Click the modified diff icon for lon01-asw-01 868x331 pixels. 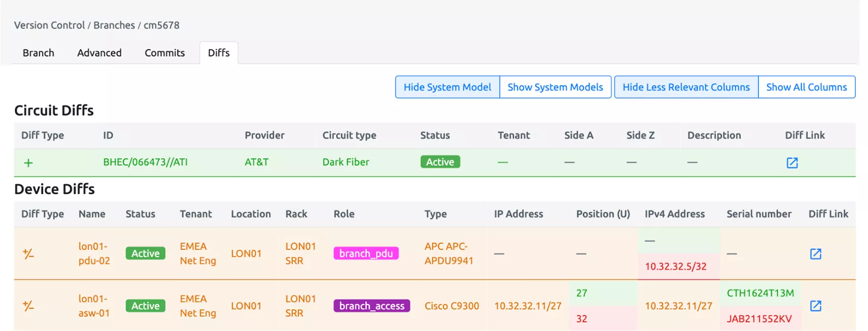tap(29, 306)
